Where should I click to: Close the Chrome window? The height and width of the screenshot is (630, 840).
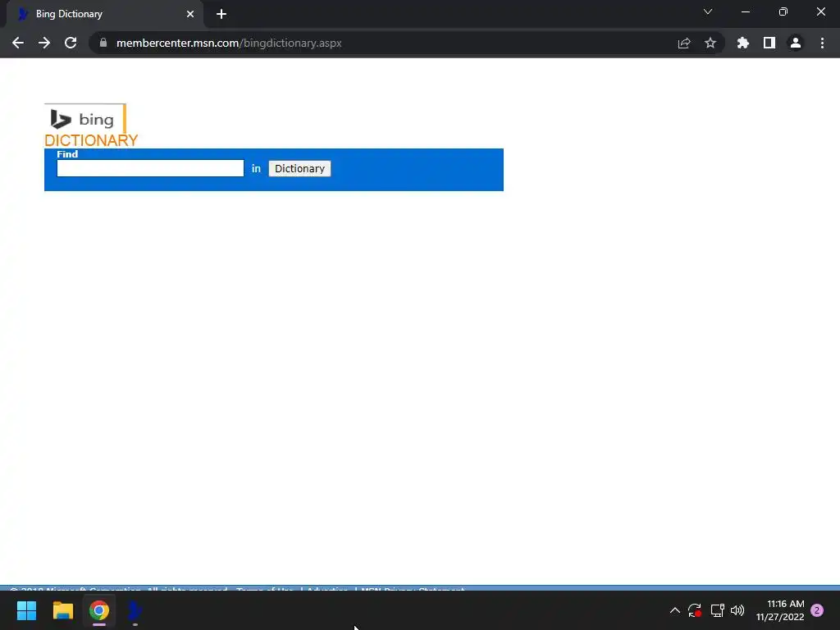820,11
